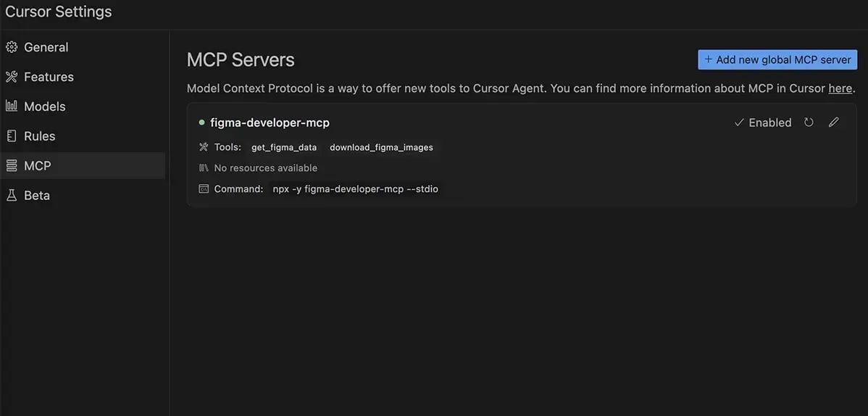Open the Beta settings section
Viewport: 868px width, 416px height.
(x=83, y=196)
